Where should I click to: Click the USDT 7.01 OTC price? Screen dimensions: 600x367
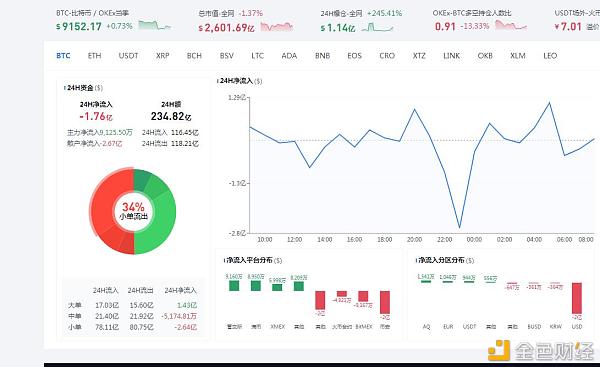(571, 26)
